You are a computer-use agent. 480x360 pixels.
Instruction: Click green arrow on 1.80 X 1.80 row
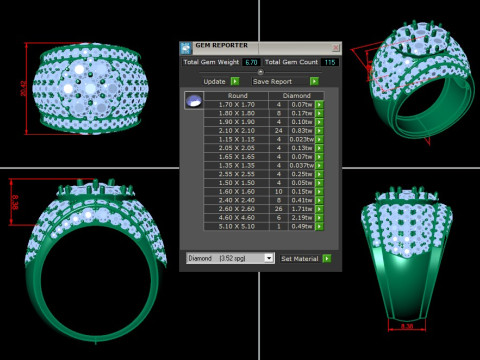point(319,113)
